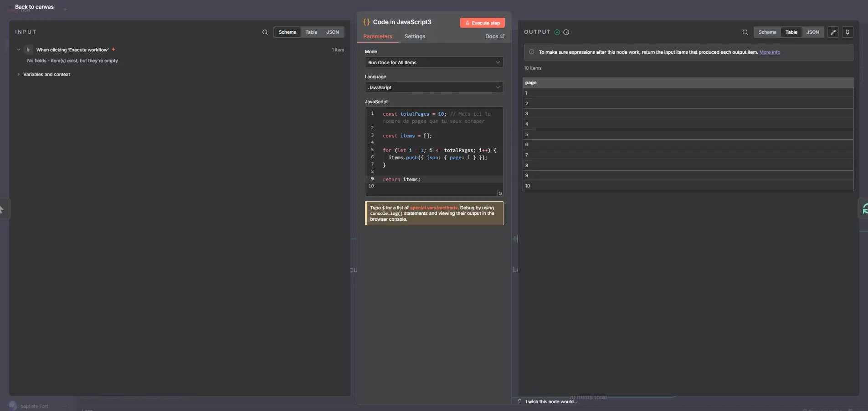
Task: Click the '1 item' input count
Action: pos(338,50)
